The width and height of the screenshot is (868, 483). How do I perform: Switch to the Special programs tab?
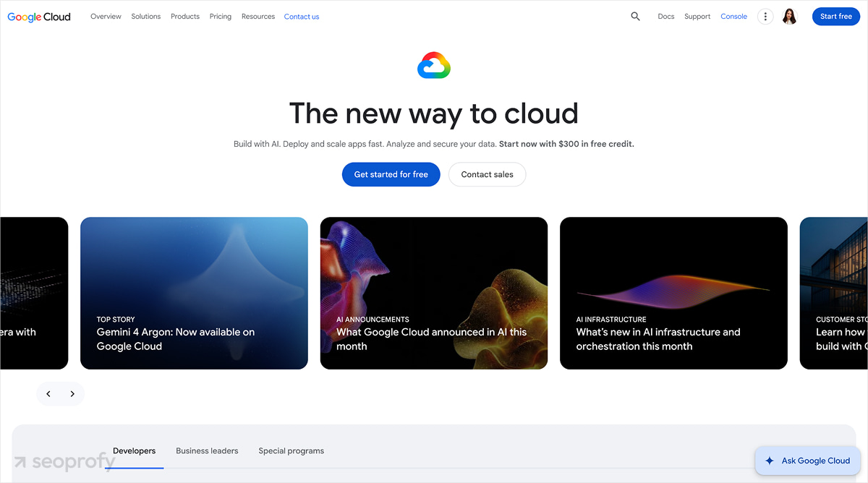[x=292, y=451]
